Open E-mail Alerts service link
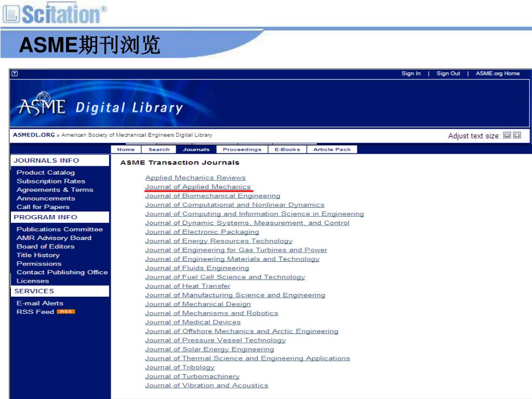This screenshot has width=532, height=399. [39, 303]
